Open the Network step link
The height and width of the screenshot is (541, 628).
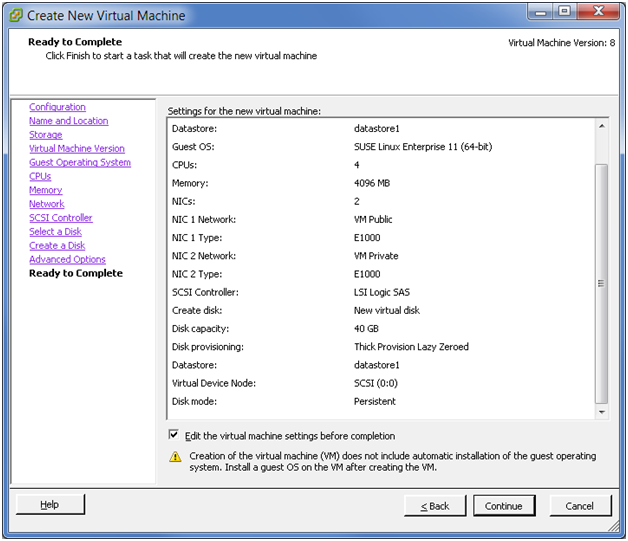pyautogui.click(x=46, y=204)
